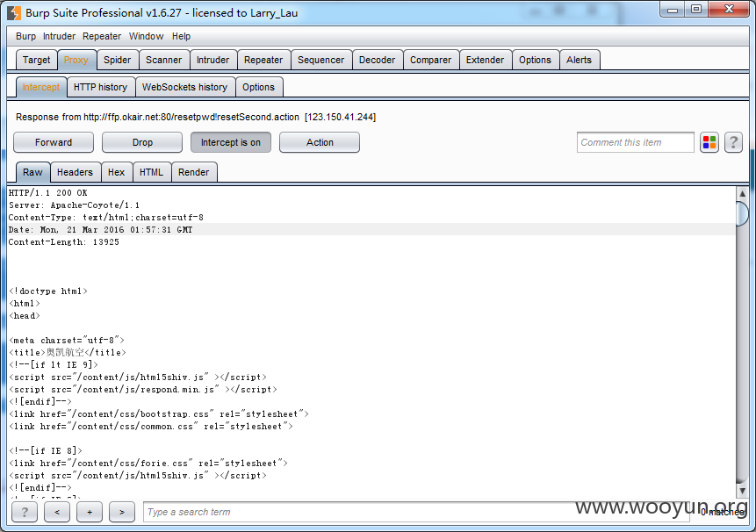756x532 pixels.
Task: Click the respond.min.js script line
Action: pos(143,390)
